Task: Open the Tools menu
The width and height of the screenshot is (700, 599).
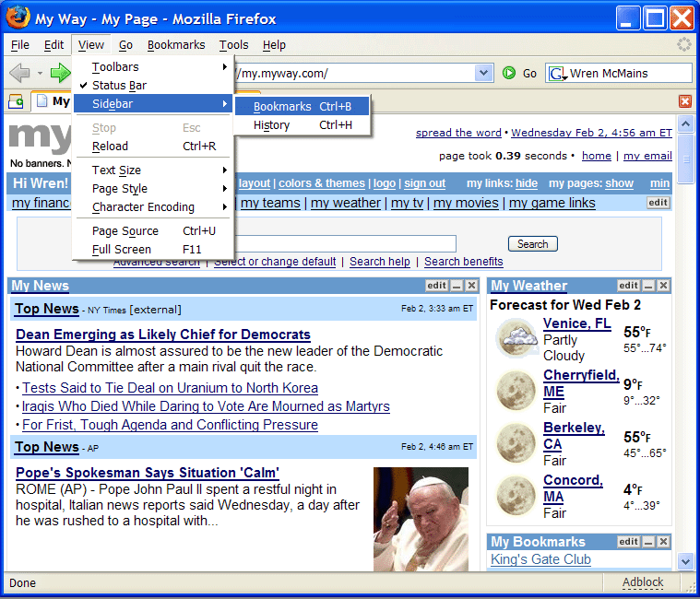Action: (233, 45)
